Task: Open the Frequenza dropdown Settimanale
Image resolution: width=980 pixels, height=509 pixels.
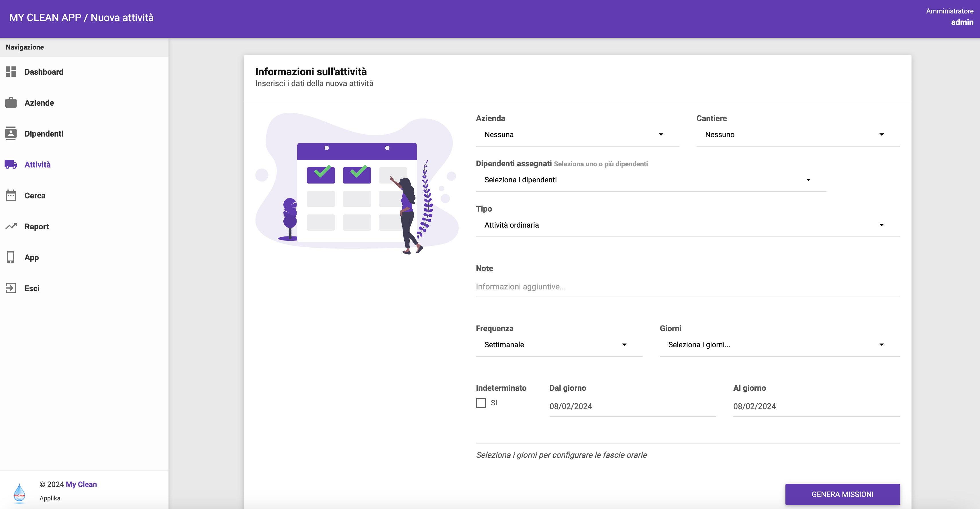Action: pyautogui.click(x=559, y=345)
